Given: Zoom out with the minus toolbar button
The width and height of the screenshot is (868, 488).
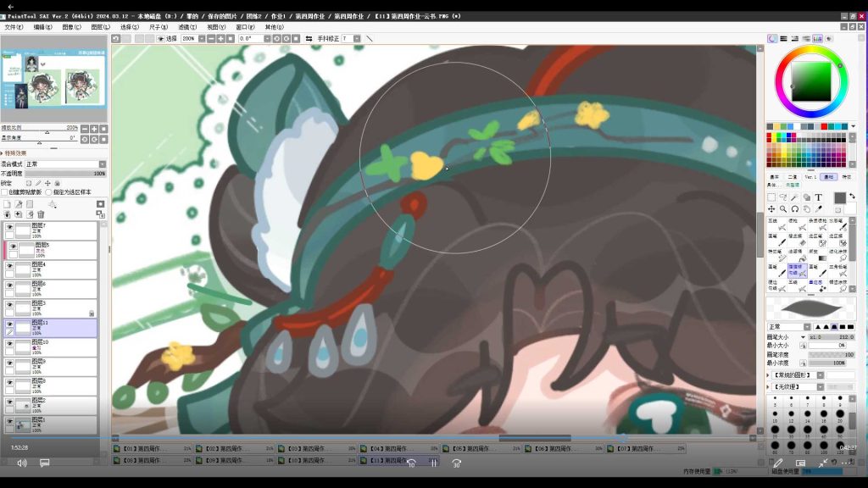Looking at the screenshot, I should [211, 39].
